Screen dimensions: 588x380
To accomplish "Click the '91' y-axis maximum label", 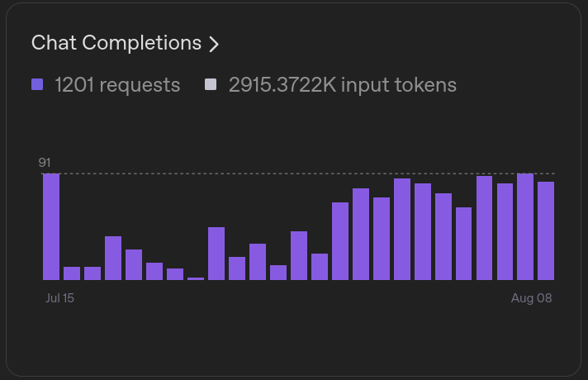I will pos(45,163).
